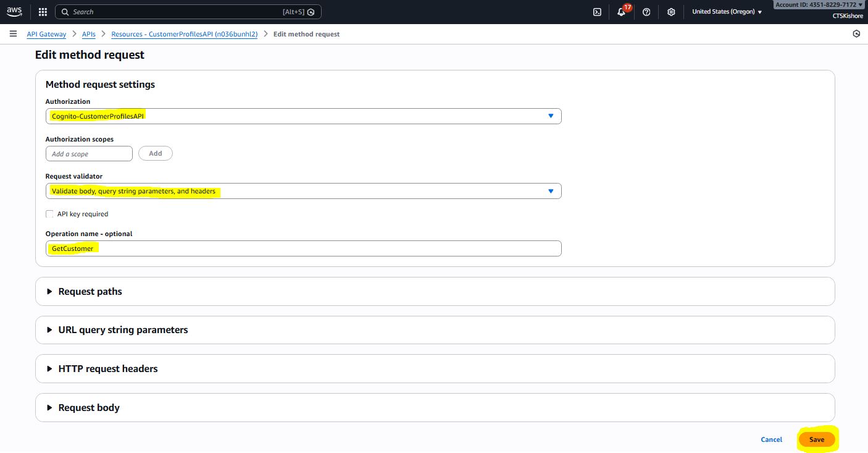Screen dimensions: 868x453
Task: Open the Authorization dropdown
Action: coord(303,116)
